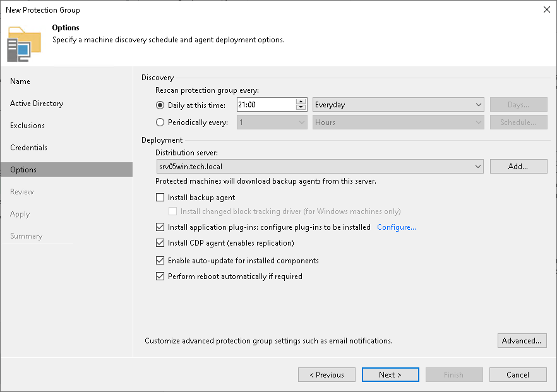Toggle Install CDP agent checkbox
This screenshot has height=392, width=557.
pyautogui.click(x=160, y=243)
